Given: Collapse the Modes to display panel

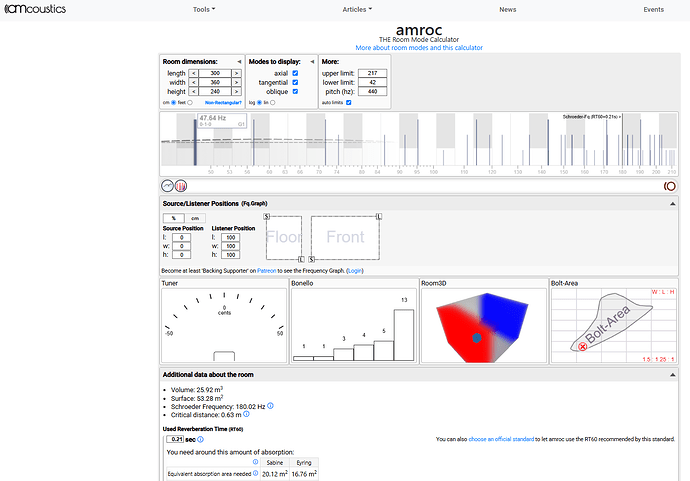Looking at the screenshot, I should (x=312, y=62).
